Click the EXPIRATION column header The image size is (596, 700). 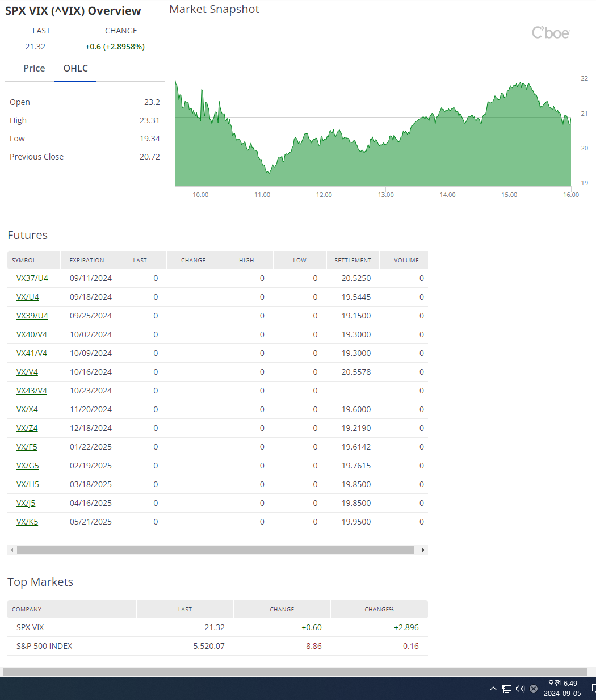pyautogui.click(x=87, y=260)
